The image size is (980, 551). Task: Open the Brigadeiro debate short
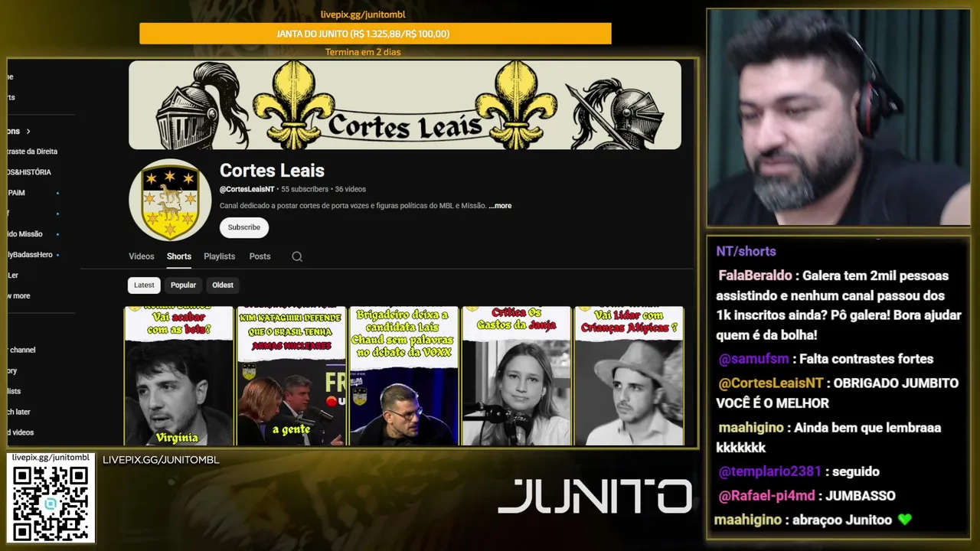tap(403, 376)
